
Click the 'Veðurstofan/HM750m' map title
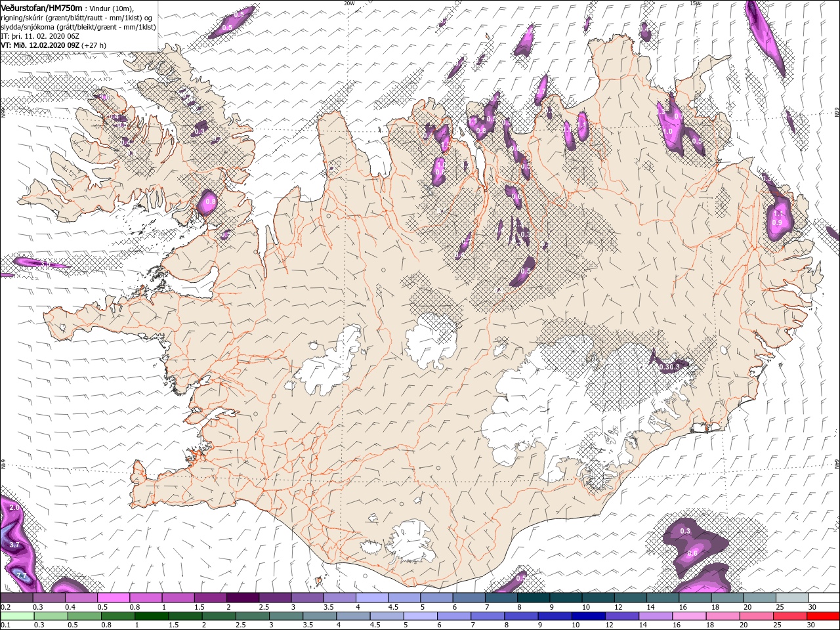(x=42, y=7)
